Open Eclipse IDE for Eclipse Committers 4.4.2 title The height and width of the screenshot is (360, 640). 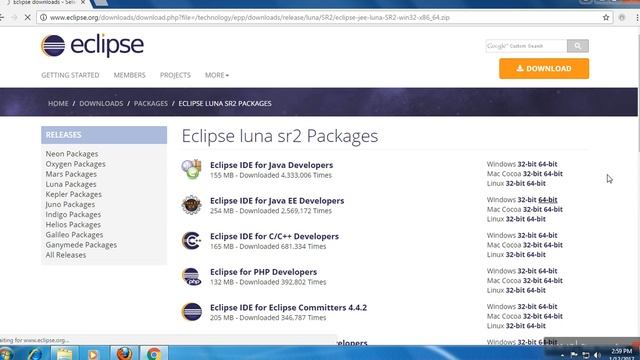point(288,307)
